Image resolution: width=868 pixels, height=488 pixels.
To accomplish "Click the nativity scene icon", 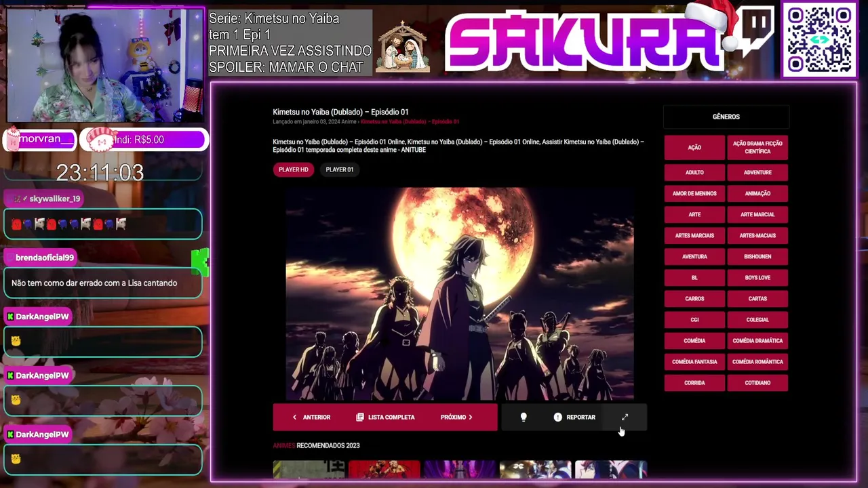I will [403, 46].
